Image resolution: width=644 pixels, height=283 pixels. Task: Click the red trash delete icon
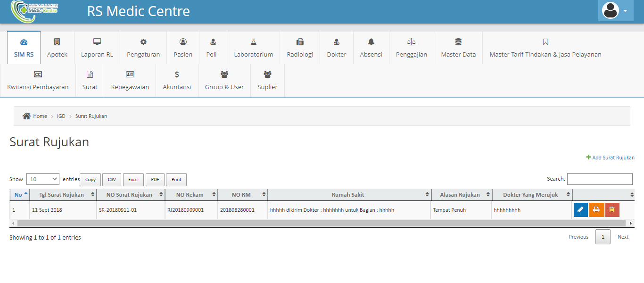pos(612,210)
